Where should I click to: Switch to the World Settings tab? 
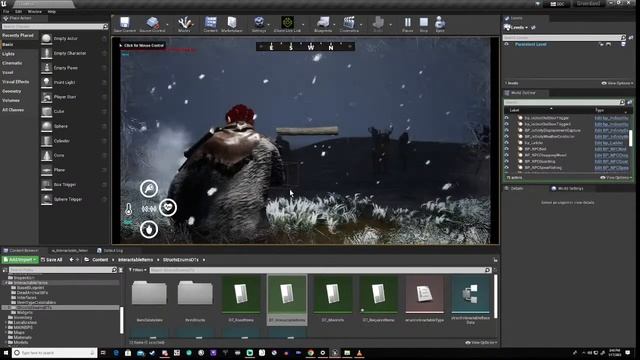click(x=567, y=189)
